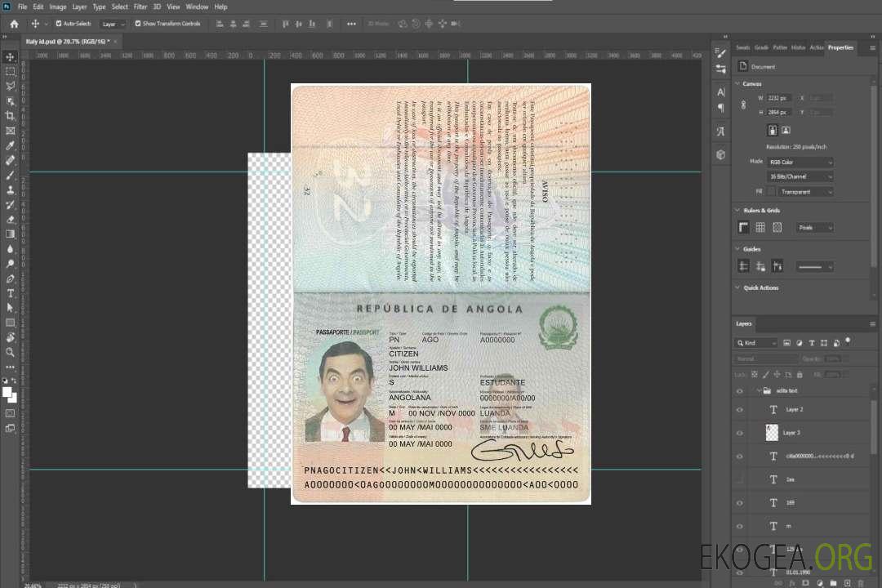Open the Window menu

tap(197, 7)
